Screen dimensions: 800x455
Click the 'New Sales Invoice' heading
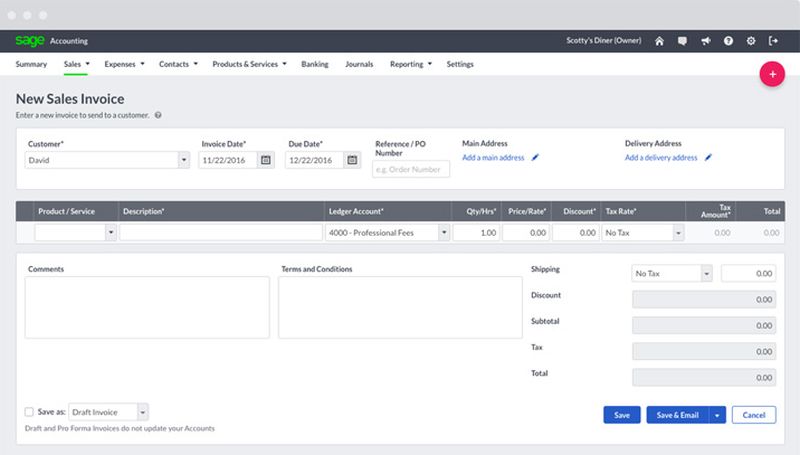70,99
